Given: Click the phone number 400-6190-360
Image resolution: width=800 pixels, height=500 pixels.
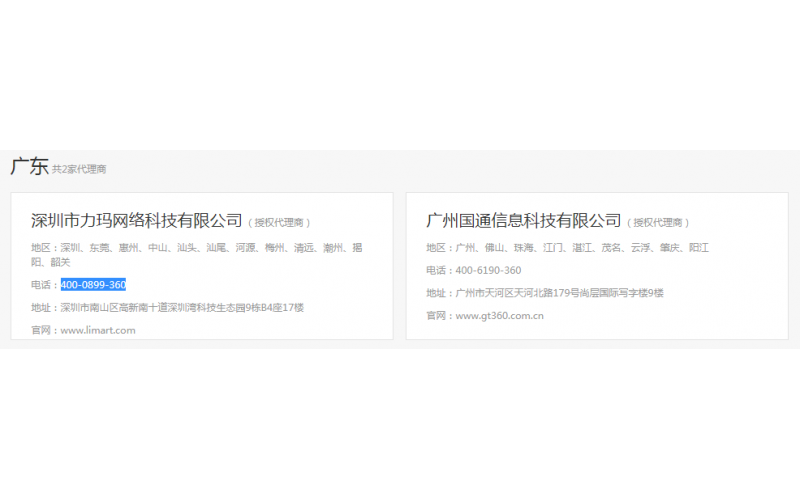Looking at the screenshot, I should click(488, 270).
